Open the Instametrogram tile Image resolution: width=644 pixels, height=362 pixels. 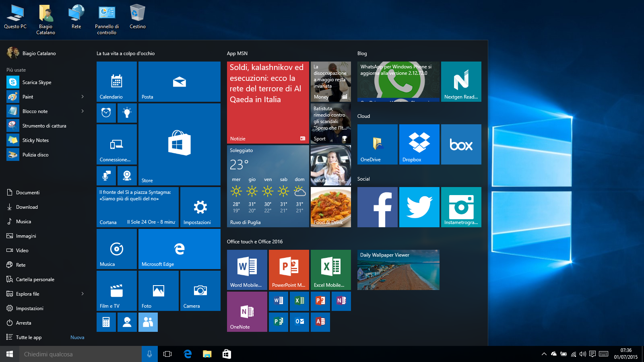pos(461,207)
